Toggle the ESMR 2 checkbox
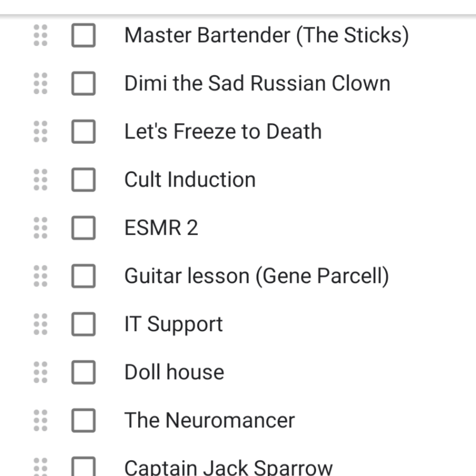476x476 pixels. click(83, 228)
